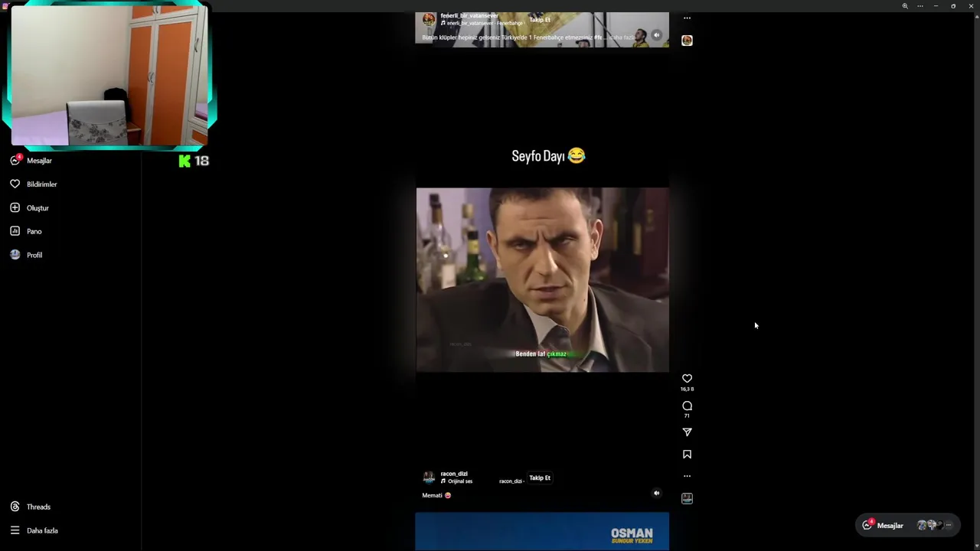
Task: Click avatar group in floating Mesajlar widget
Action: pyautogui.click(x=934, y=525)
